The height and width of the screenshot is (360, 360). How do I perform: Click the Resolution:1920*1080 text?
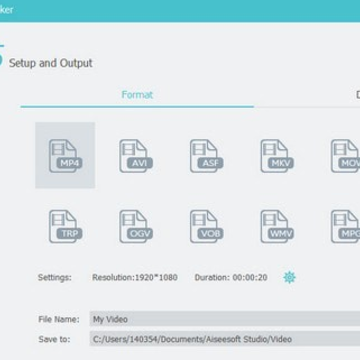tap(135, 277)
